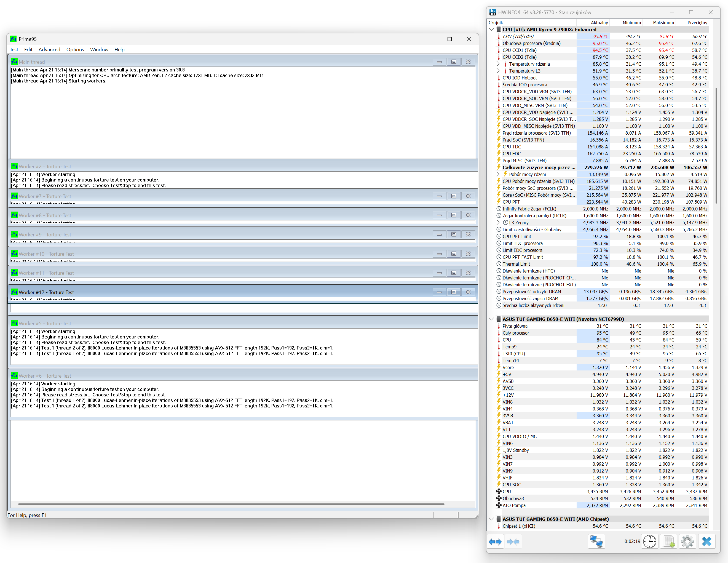Screen dimensions: 728x563
Task: Click the shrink-width arrows button in HWiNFO
Action: [513, 542]
